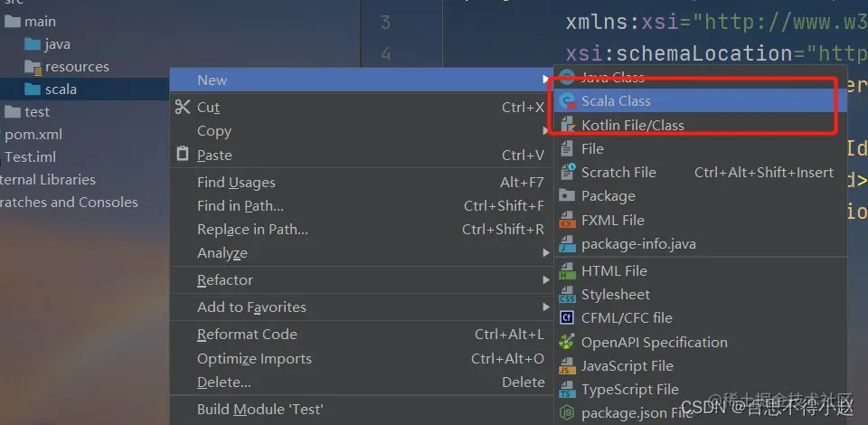Select Find Usages in context menu
The height and width of the screenshot is (425, 868).
[362, 183]
